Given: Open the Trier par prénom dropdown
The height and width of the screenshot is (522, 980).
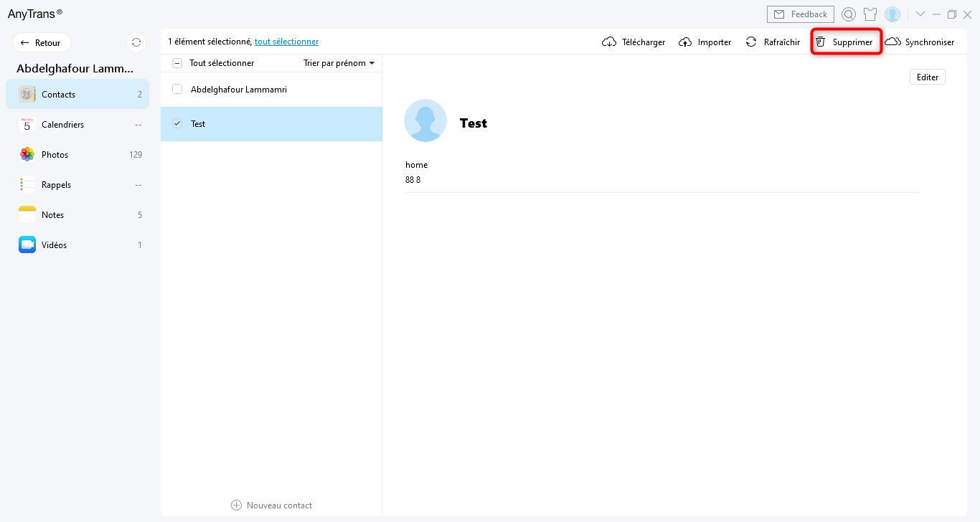Looking at the screenshot, I should (x=339, y=63).
